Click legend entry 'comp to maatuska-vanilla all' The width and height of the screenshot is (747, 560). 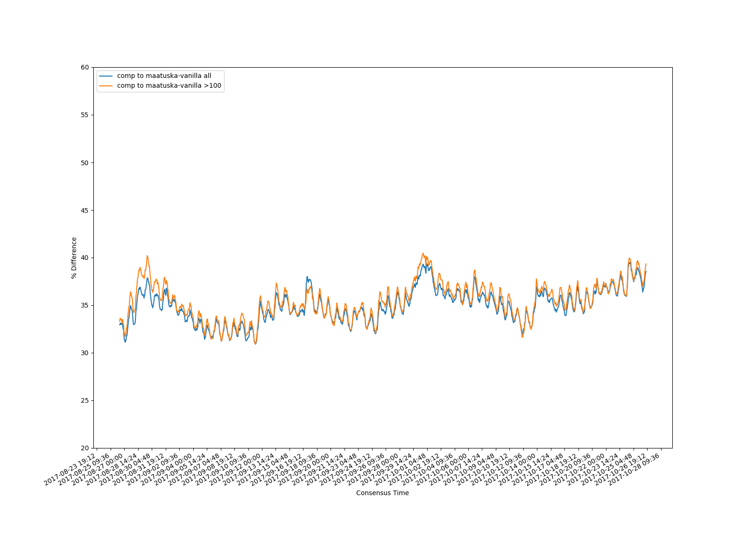(164, 76)
